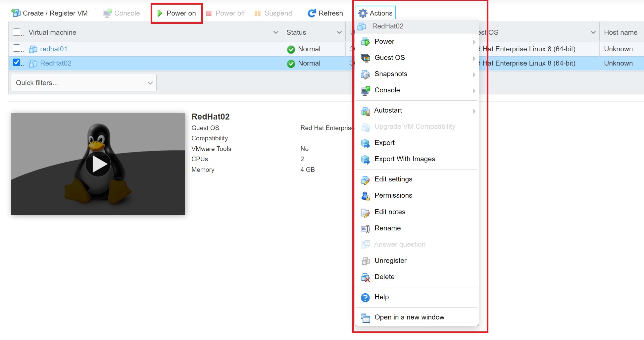Viewport: 644px width, 340px height.
Task: Click the Rename icon
Action: [x=366, y=228]
